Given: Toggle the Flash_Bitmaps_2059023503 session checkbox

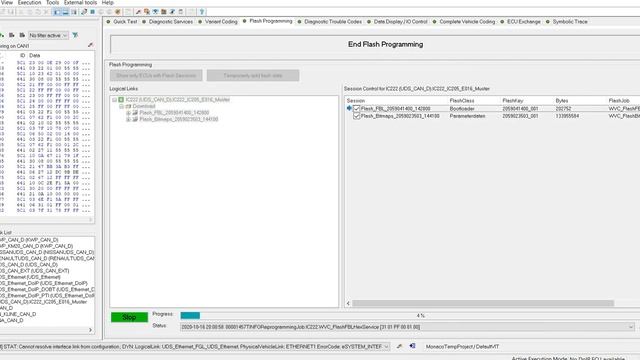Looking at the screenshot, I should coord(356,116).
